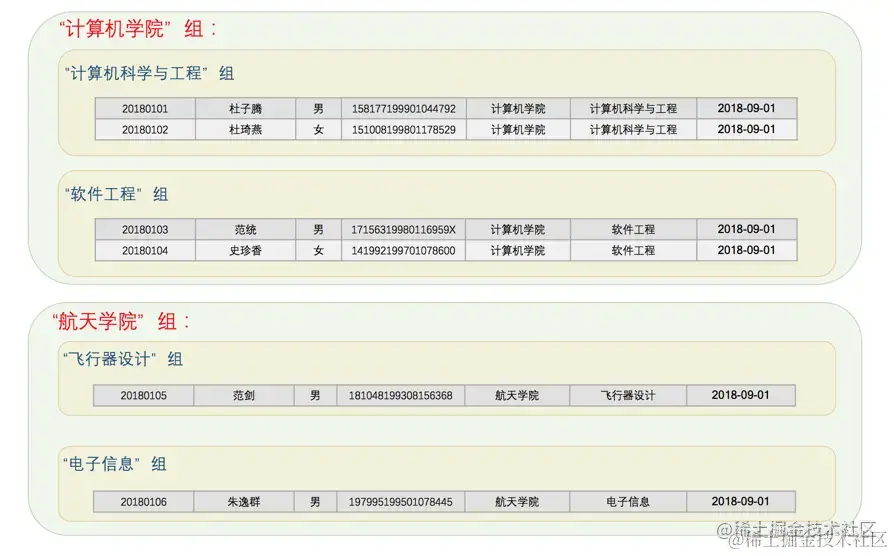This screenshot has width=894, height=556.
Task: Click gender cell 女 in 史珍香 row
Action: click(319, 250)
